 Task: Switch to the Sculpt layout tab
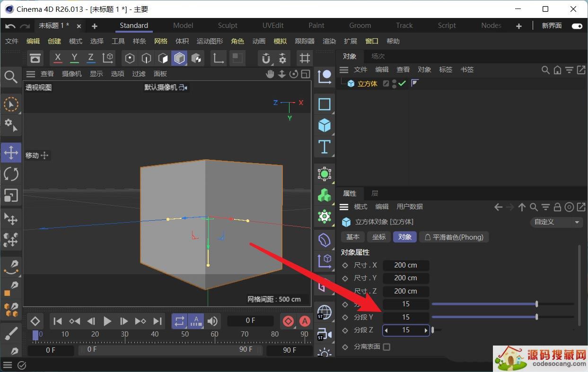coord(228,26)
